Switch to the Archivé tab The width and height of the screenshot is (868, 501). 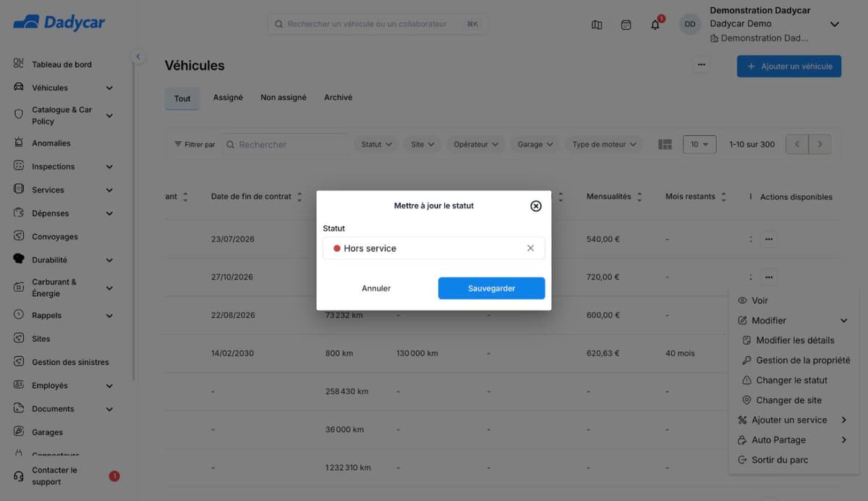coord(339,98)
